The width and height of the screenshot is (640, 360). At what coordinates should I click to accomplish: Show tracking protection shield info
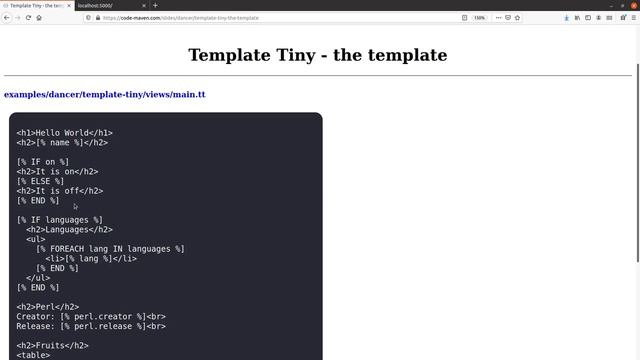[89, 18]
